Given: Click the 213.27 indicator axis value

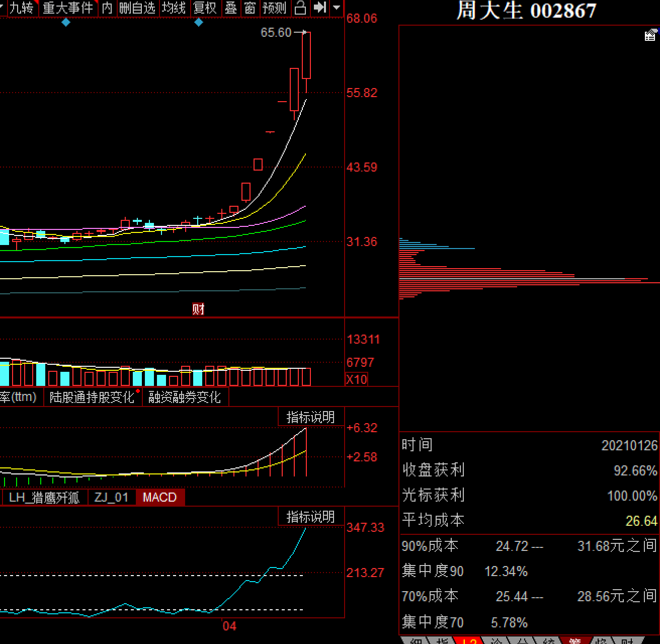Looking at the screenshot, I should point(365,573).
